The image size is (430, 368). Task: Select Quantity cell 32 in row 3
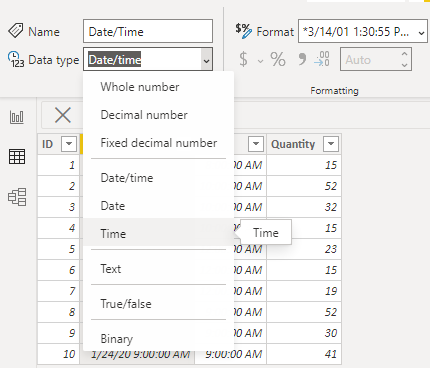[x=304, y=207]
